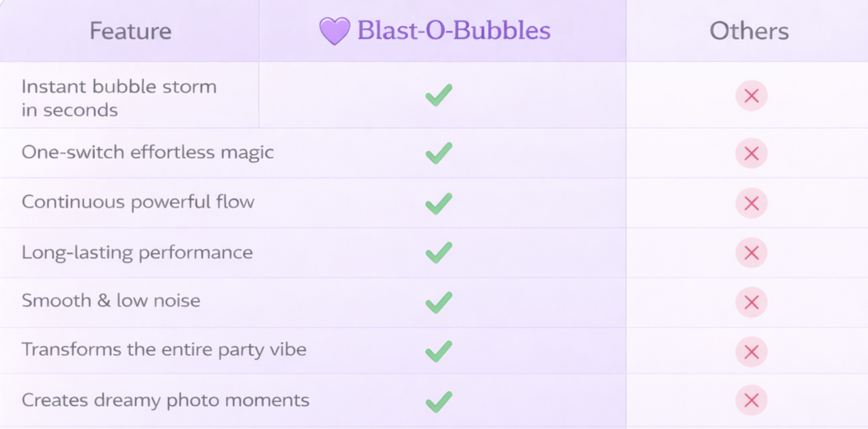Select the Creates dreamy photo moments label
This screenshot has height=429, width=868.
pyautogui.click(x=165, y=400)
